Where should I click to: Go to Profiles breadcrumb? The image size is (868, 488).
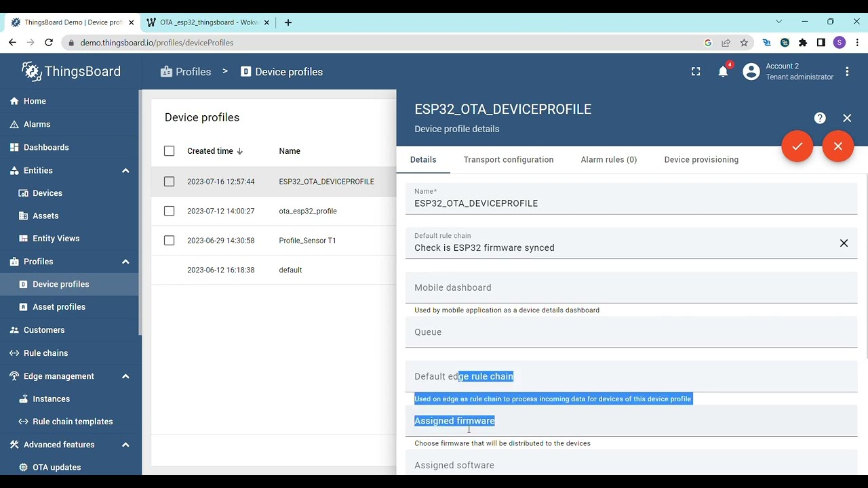pos(186,72)
